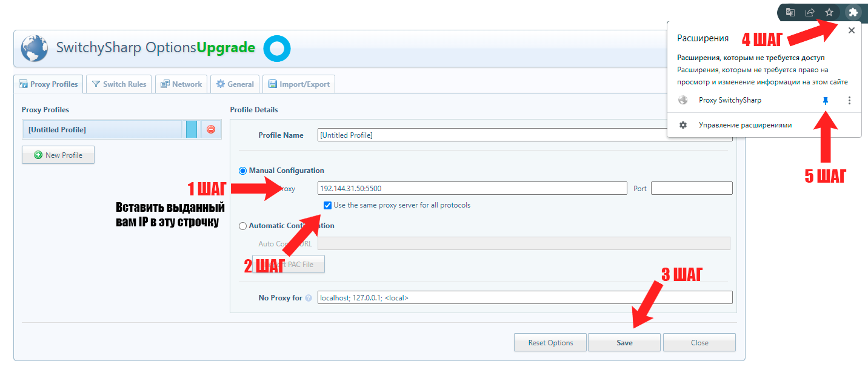Save the proxy options
The height and width of the screenshot is (372, 868).
[624, 343]
